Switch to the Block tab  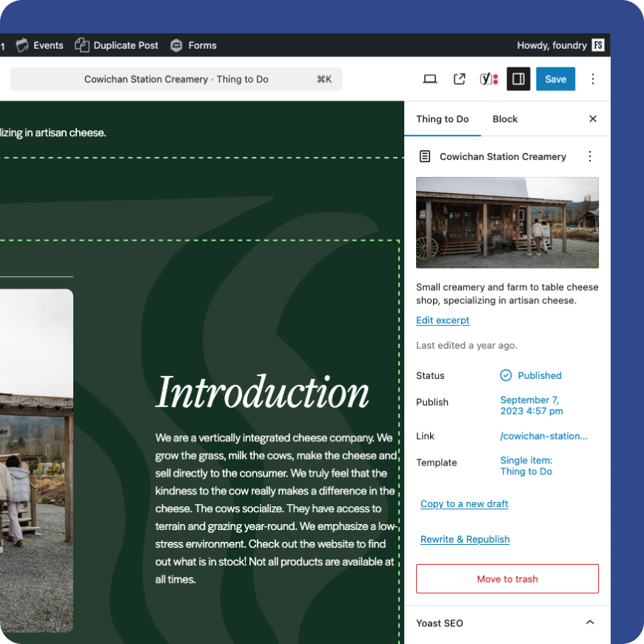tap(505, 119)
